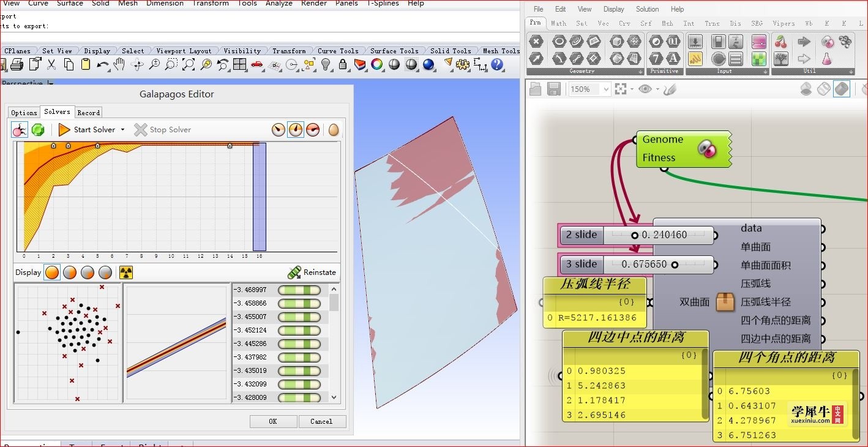Set display to fast red gauge
The width and height of the screenshot is (868, 447).
(313, 130)
